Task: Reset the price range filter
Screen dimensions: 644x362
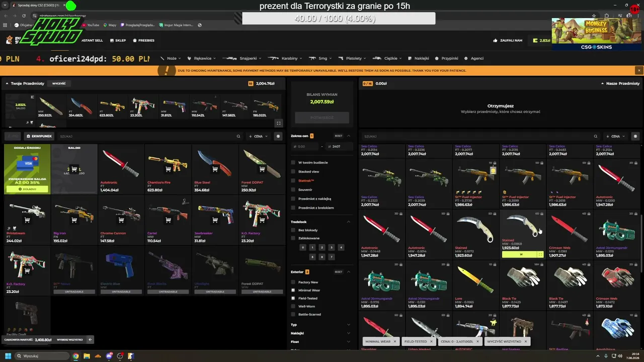Action: pos(339,136)
